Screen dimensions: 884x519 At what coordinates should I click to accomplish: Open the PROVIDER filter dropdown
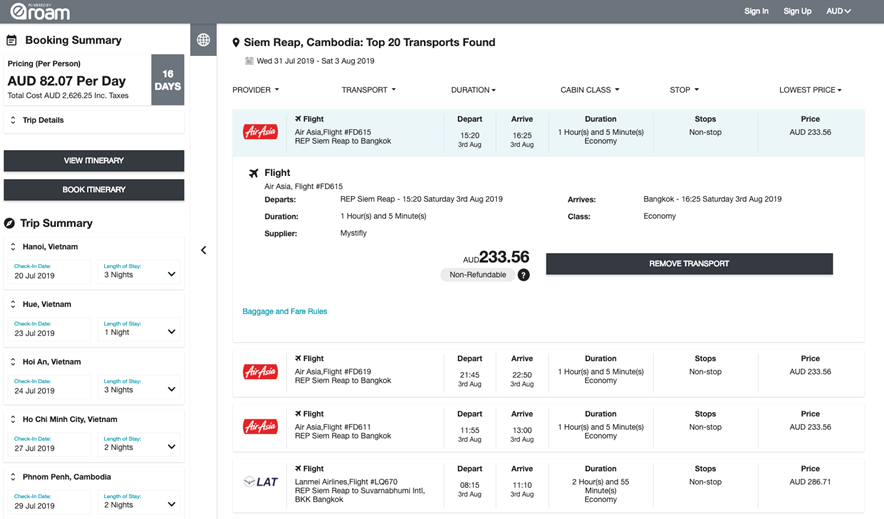pos(255,90)
